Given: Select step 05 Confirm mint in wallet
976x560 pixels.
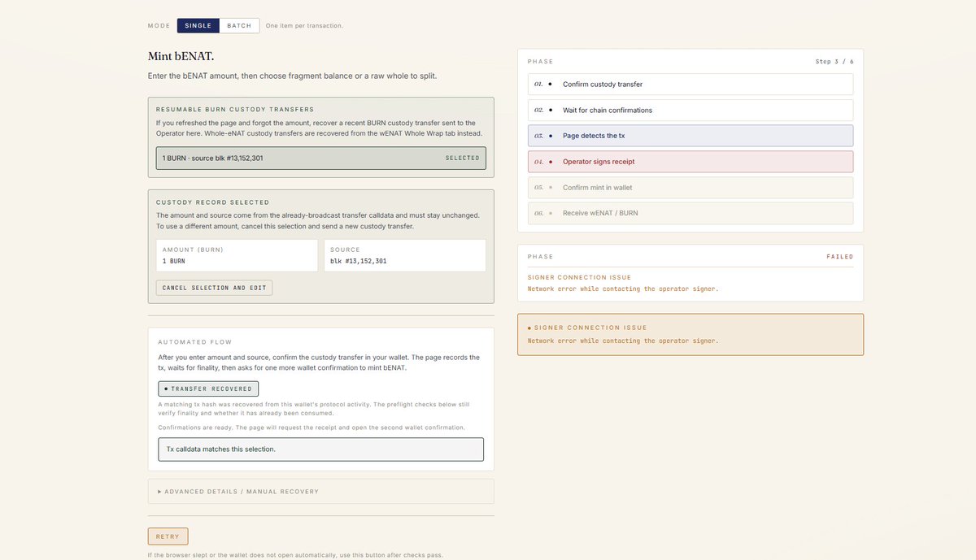Looking at the screenshot, I should click(x=691, y=188).
